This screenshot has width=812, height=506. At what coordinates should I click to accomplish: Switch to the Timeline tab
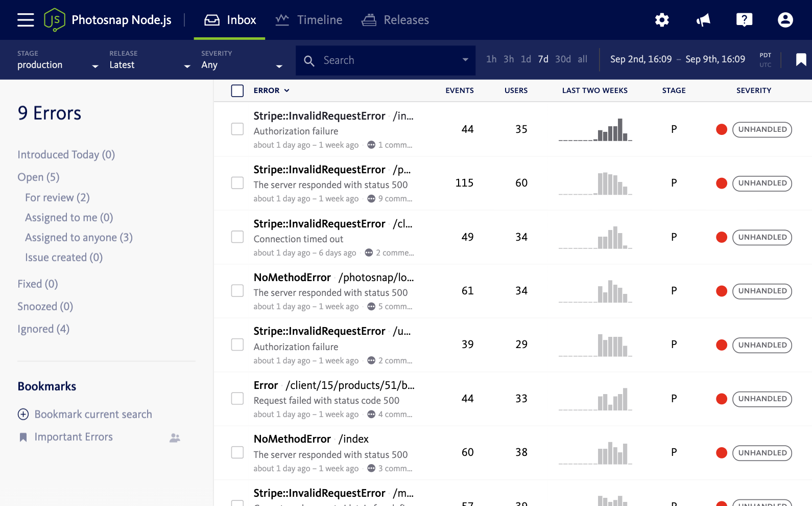click(x=309, y=20)
